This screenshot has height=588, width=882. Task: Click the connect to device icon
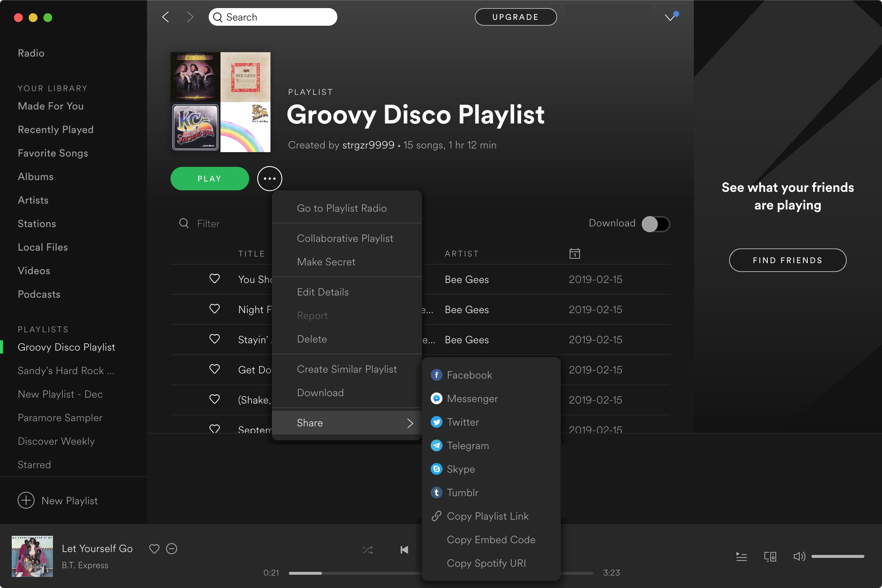tap(770, 556)
